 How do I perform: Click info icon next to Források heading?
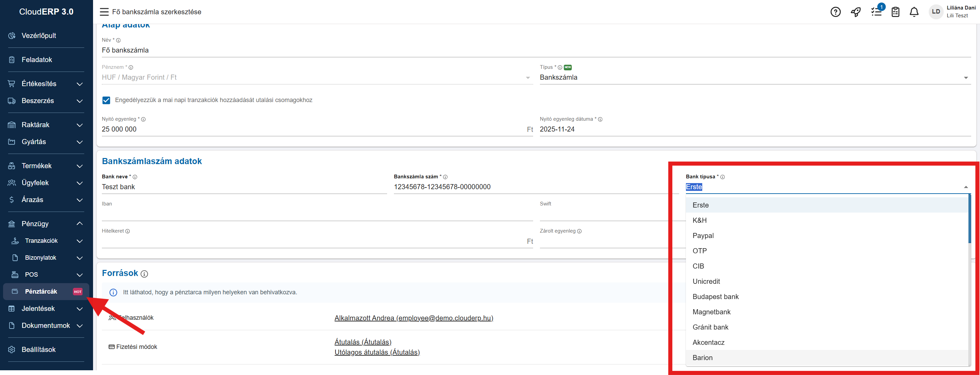144,274
